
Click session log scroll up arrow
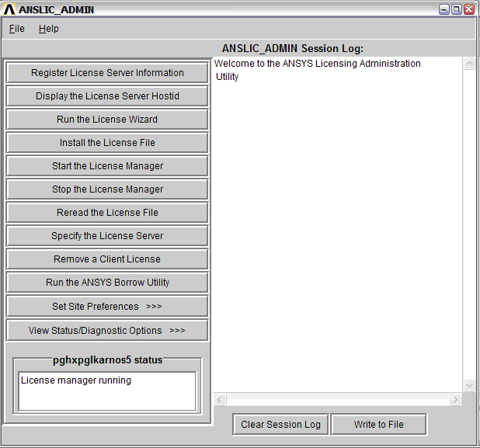pyautogui.click(x=469, y=64)
